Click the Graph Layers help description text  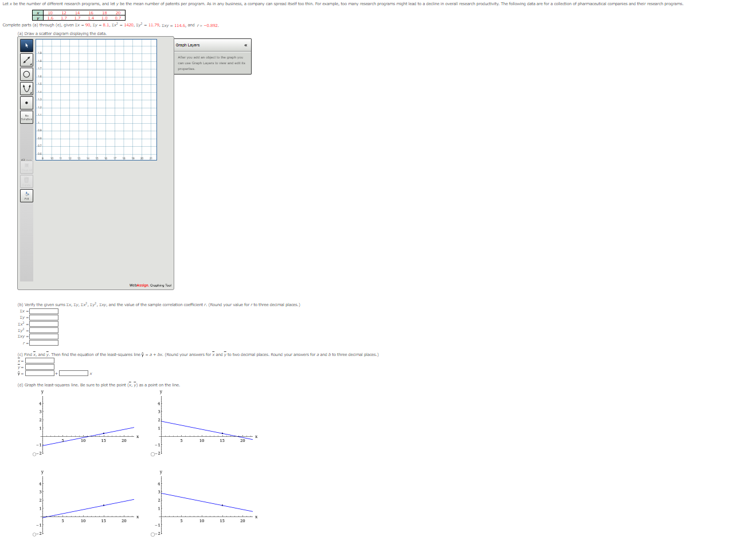211,63
